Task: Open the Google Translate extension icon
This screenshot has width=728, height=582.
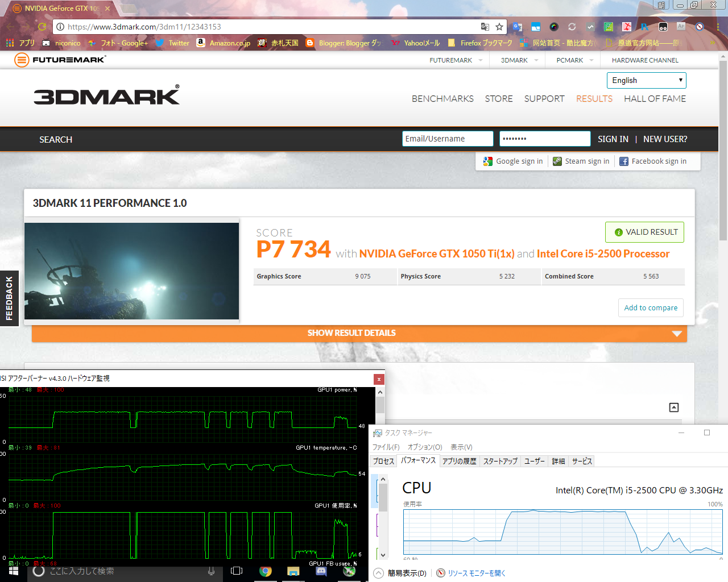Action: pyautogui.click(x=517, y=27)
